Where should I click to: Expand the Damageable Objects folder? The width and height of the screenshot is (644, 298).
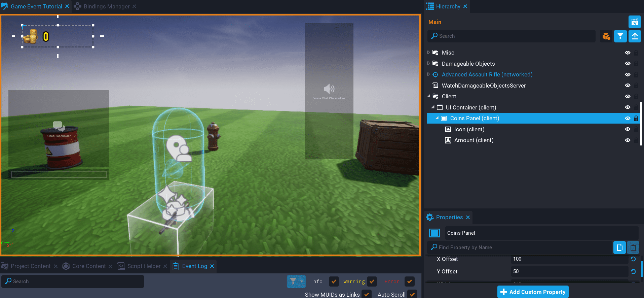[x=428, y=63]
